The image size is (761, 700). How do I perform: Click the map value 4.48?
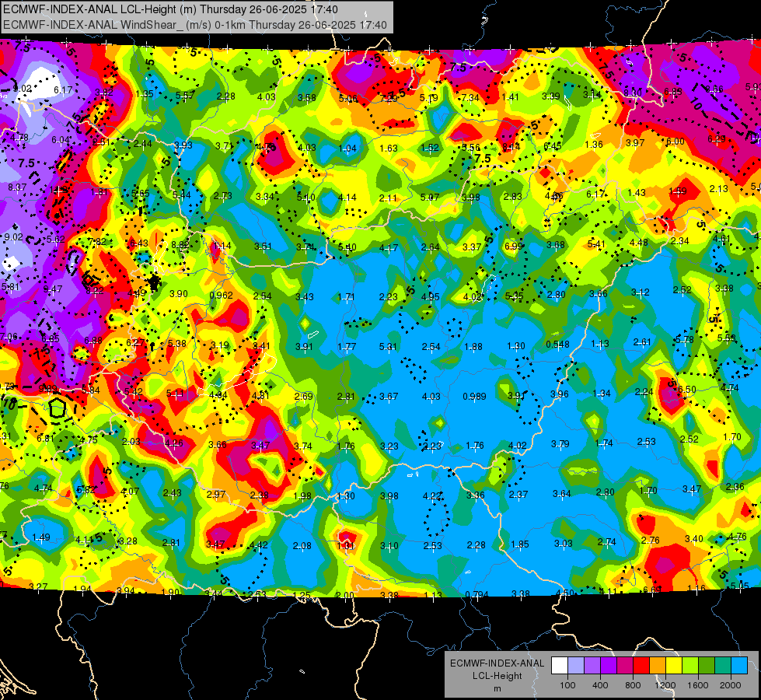639,243
